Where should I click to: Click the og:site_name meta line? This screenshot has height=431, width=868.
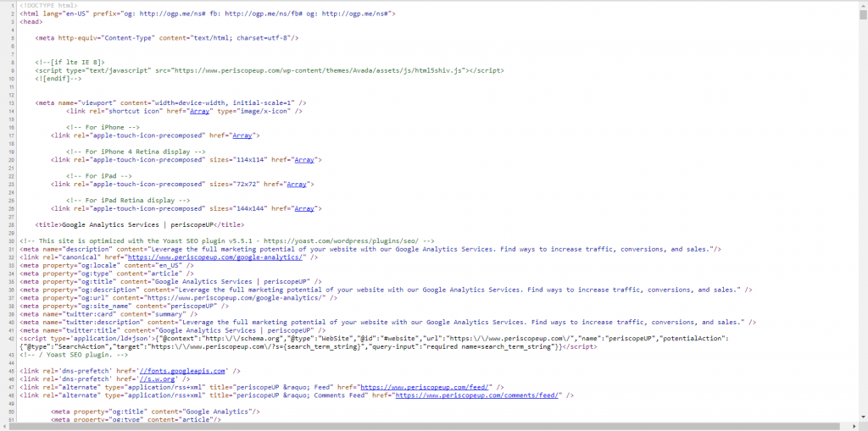click(x=124, y=306)
